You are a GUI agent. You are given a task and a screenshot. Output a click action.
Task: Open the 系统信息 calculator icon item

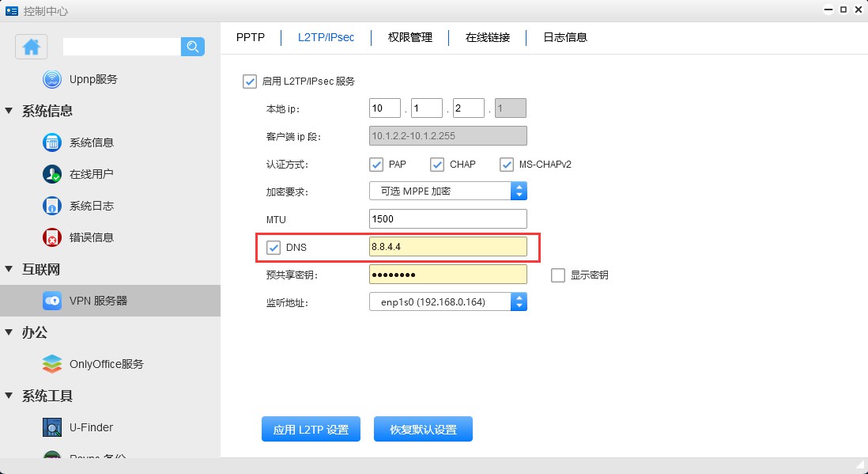[52, 142]
